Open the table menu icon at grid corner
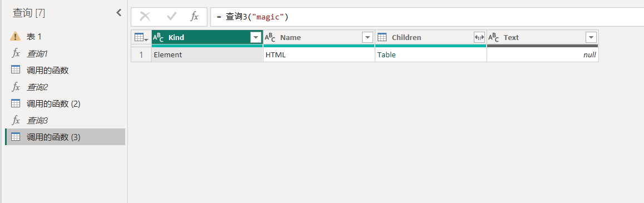 pos(141,38)
